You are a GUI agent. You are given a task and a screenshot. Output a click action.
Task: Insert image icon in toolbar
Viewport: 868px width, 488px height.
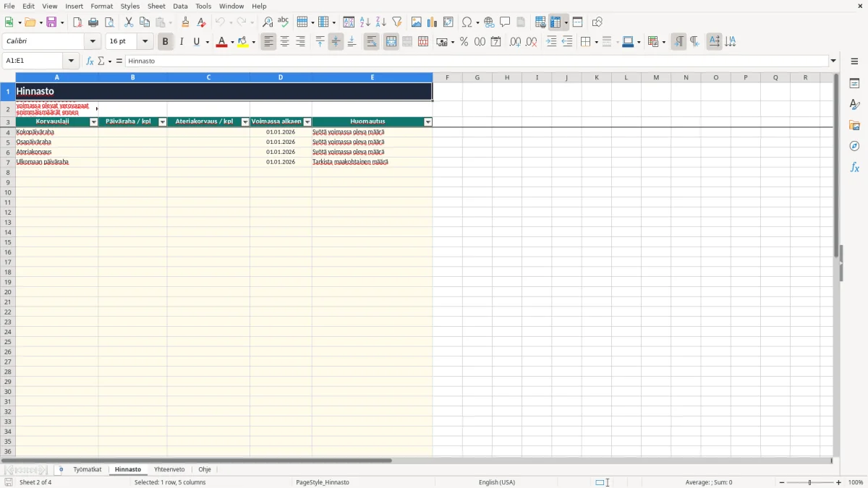point(417,22)
